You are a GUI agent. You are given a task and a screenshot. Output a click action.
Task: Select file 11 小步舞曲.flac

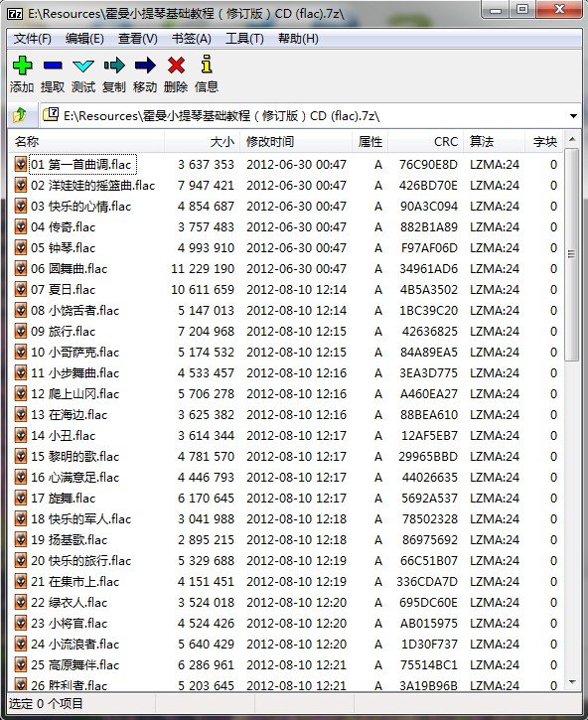[74, 372]
